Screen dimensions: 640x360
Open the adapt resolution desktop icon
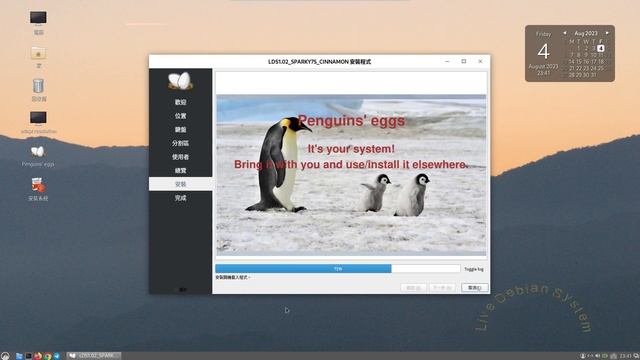[x=38, y=122]
